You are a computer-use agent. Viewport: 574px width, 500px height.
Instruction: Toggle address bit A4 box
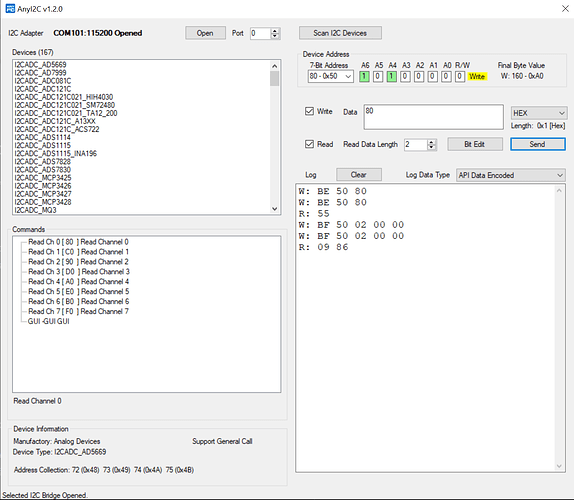point(391,77)
